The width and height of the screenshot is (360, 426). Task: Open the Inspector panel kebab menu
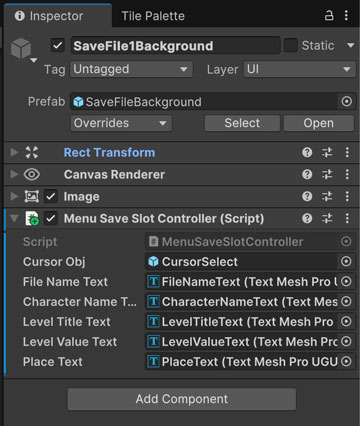pyautogui.click(x=346, y=15)
